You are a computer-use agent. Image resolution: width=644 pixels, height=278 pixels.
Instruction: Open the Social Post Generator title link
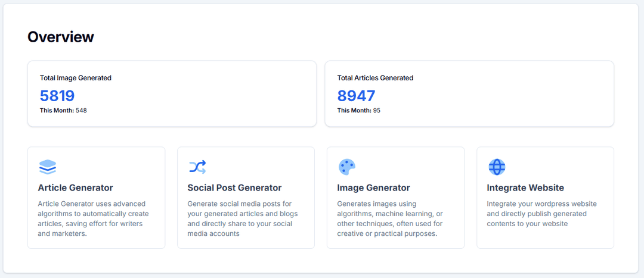tap(234, 188)
